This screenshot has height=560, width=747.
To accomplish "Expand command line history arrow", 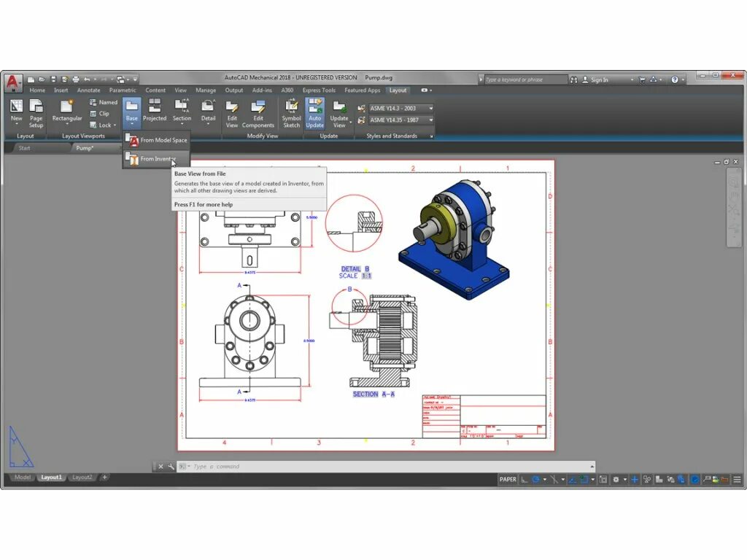I will [592, 467].
